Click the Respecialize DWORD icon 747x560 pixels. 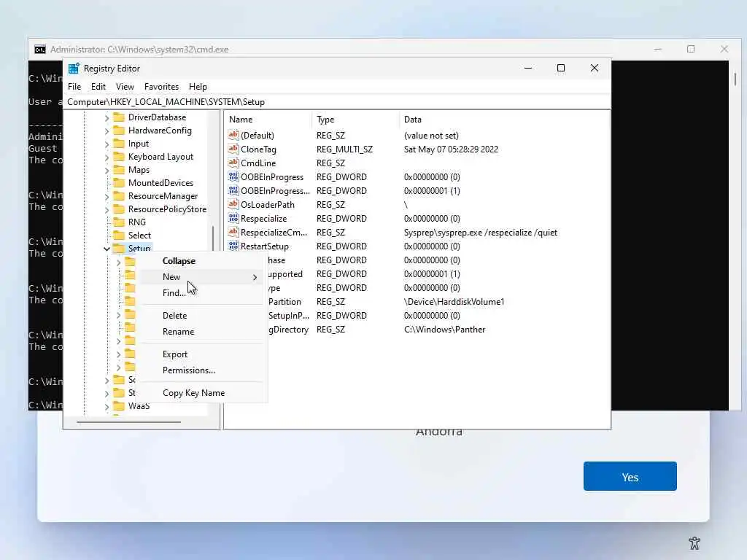pyautogui.click(x=233, y=218)
